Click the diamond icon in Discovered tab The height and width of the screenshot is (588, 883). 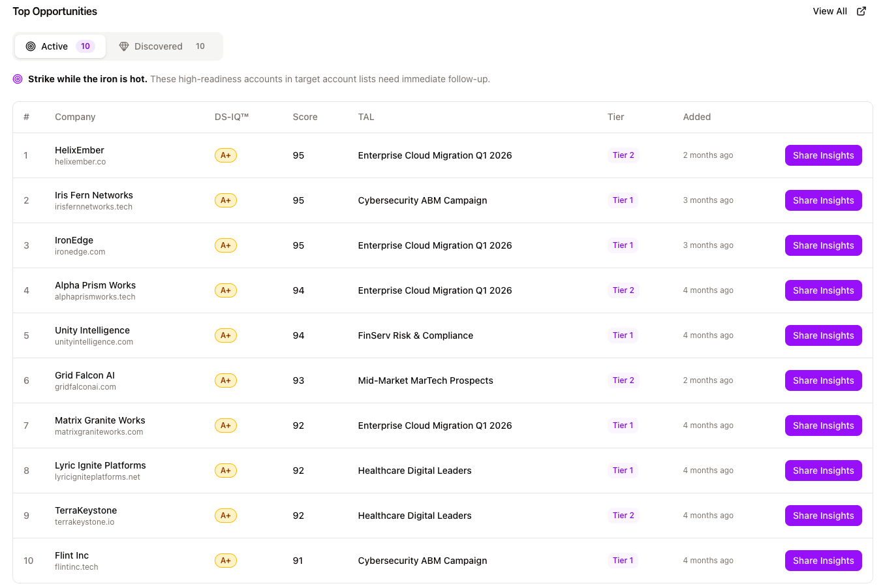click(124, 46)
